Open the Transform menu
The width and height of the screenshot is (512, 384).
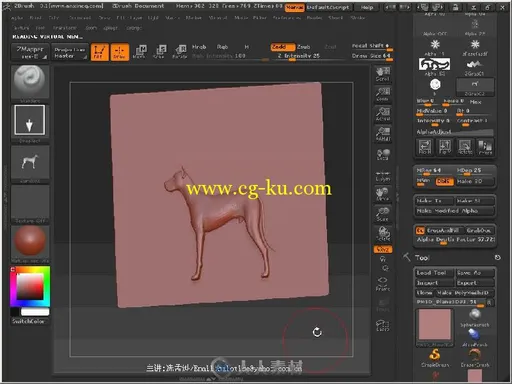coord(65,28)
